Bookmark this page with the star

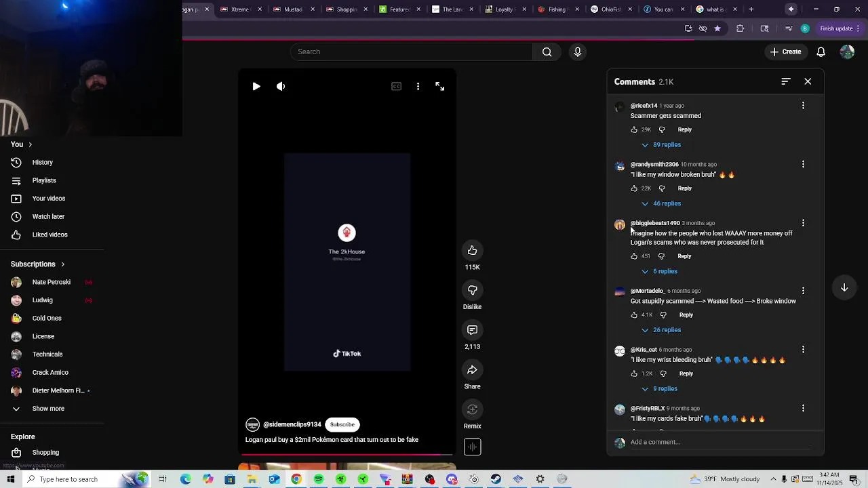[x=717, y=28]
